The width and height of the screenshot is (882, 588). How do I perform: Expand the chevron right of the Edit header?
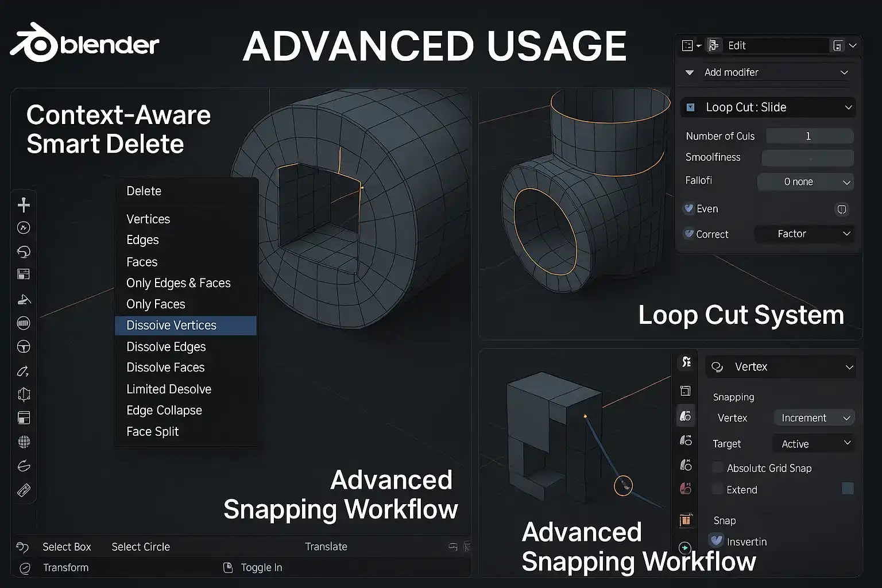coord(853,45)
